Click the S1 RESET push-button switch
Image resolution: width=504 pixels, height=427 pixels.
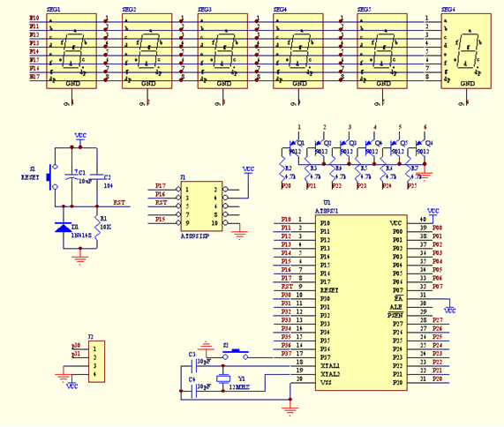click(x=52, y=176)
